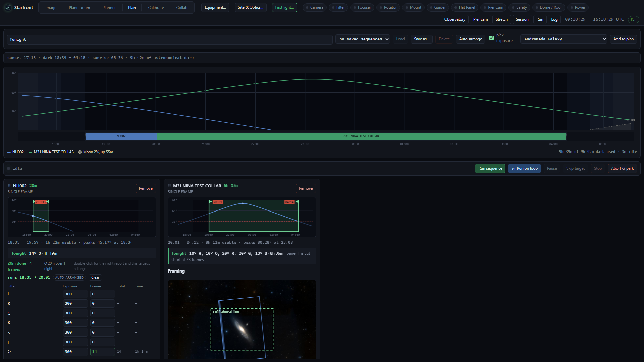
Task: Remove the M31 NINA TEST COLLAB target
Action: [x=306, y=188]
